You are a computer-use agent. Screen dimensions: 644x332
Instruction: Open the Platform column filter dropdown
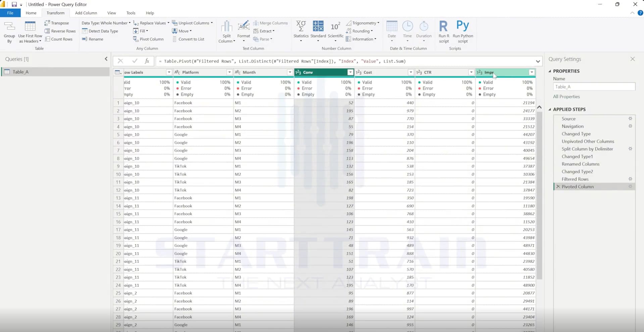[x=229, y=72]
